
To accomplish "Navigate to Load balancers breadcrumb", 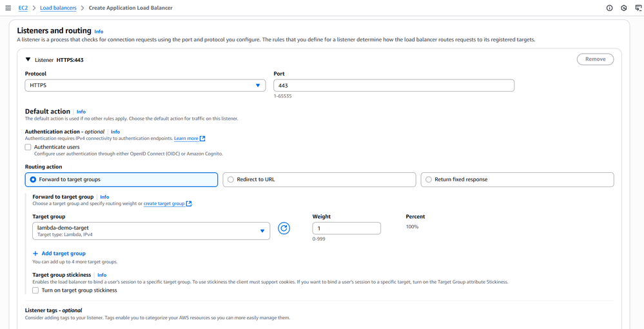I will pyautogui.click(x=58, y=8).
